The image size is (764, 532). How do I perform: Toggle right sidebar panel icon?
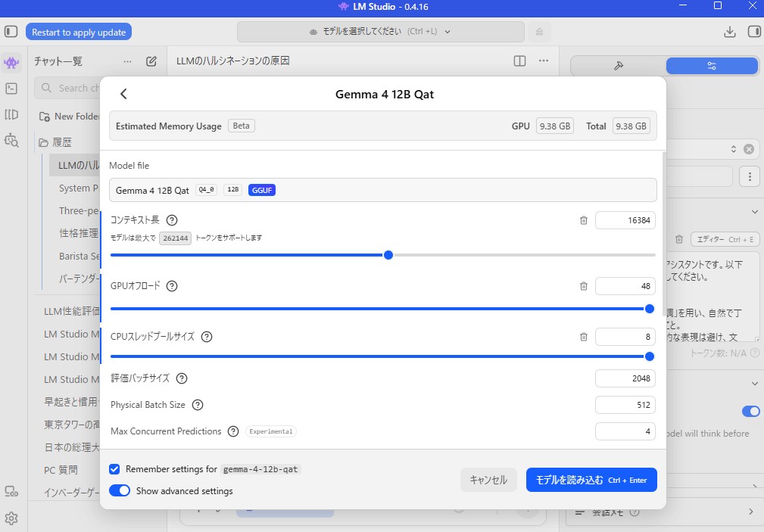(x=754, y=32)
